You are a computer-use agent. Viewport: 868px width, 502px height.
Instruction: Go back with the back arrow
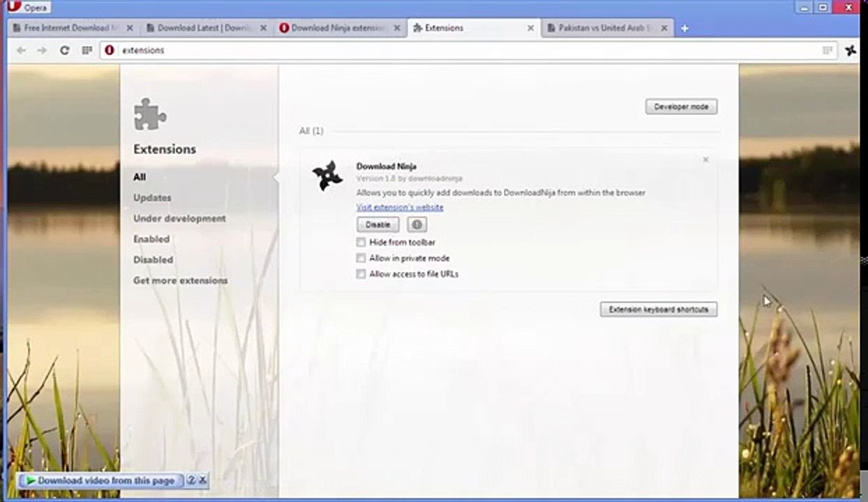[x=21, y=50]
